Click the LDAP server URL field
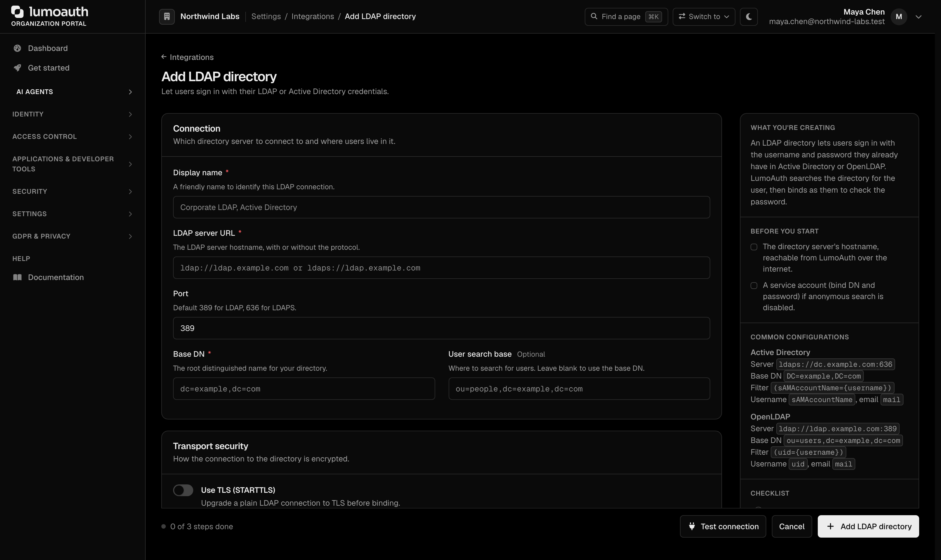941x560 pixels. click(x=441, y=268)
